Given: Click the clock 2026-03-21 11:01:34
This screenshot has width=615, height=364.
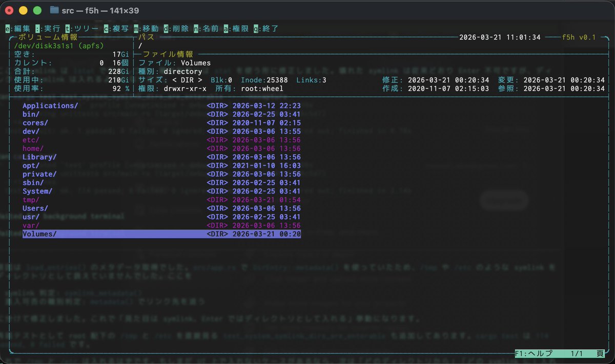Looking at the screenshot, I should [x=500, y=37].
